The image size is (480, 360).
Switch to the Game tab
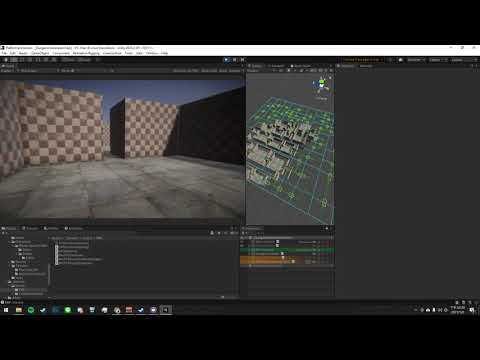click(x=7, y=66)
